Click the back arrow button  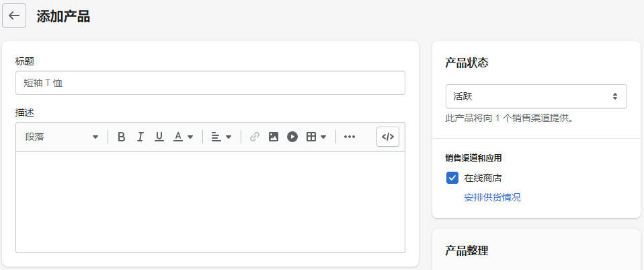tap(14, 16)
